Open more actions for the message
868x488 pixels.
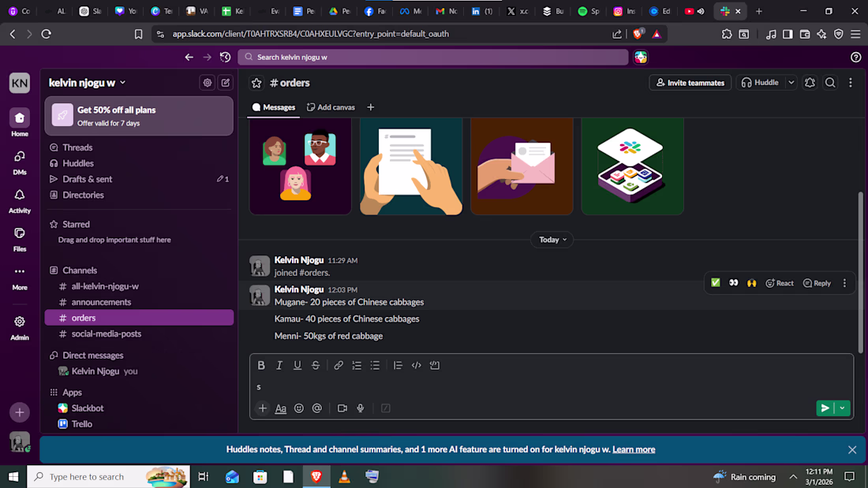coord(844,283)
